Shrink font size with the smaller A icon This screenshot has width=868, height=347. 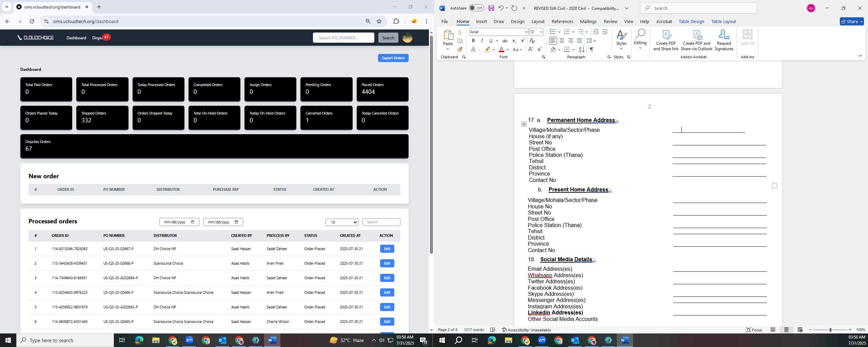point(540,49)
